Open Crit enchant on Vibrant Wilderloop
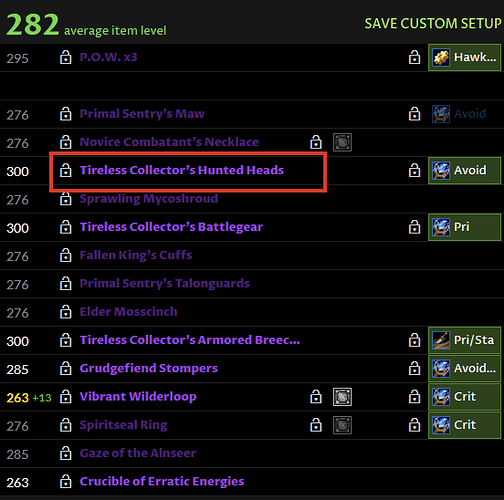 coord(464,397)
